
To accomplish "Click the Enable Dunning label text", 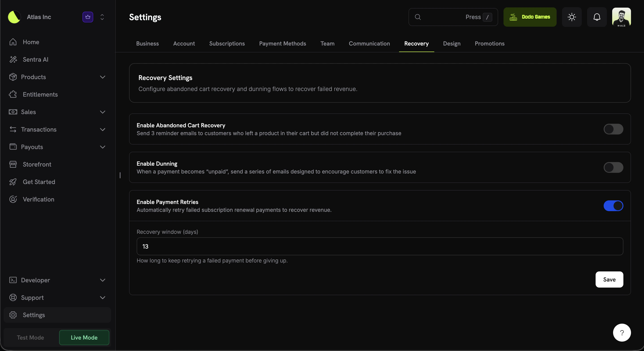I will (x=157, y=163).
